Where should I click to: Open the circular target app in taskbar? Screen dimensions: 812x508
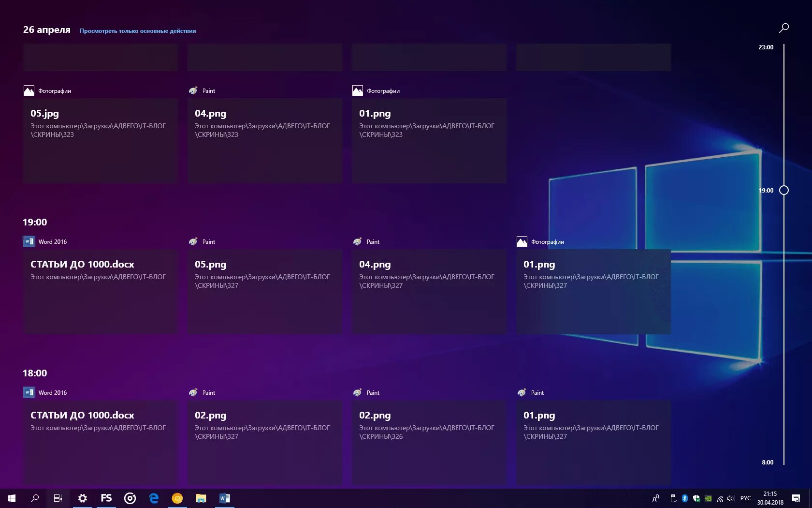coord(130,498)
